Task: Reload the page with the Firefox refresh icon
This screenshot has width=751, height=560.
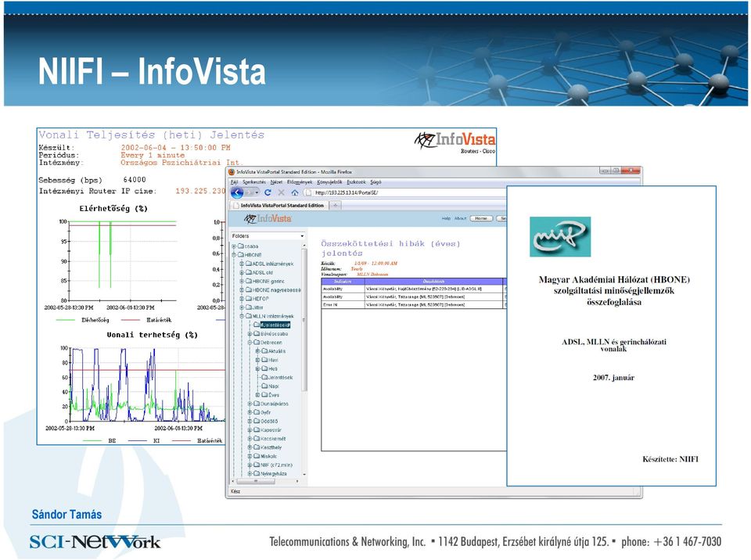Action: click(x=268, y=192)
